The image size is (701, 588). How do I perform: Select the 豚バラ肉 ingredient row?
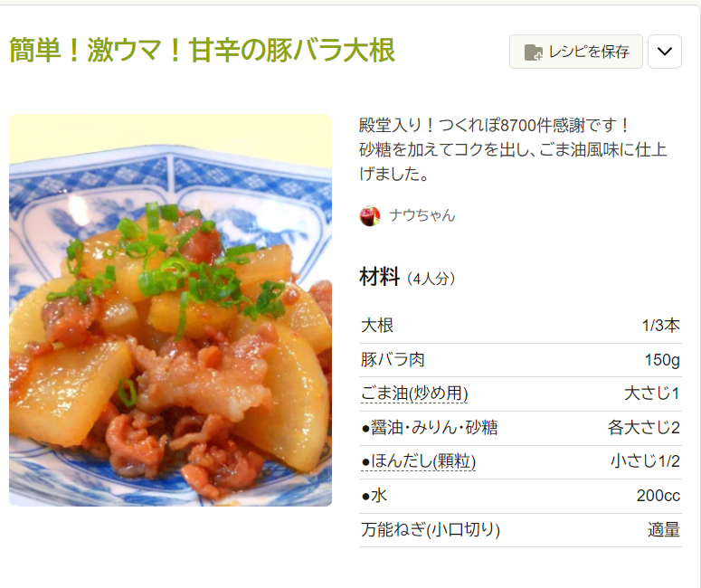click(520, 359)
